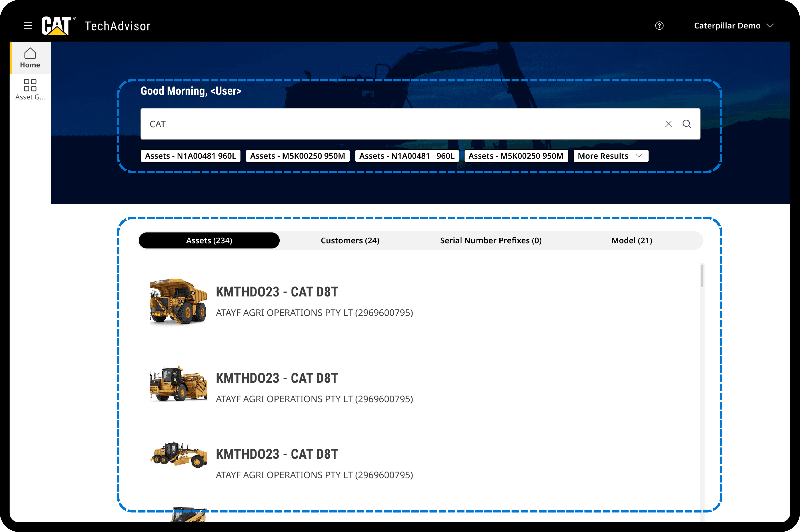This screenshot has width=800, height=532.
Task: Switch to the Customers (24) tab
Action: (x=350, y=241)
